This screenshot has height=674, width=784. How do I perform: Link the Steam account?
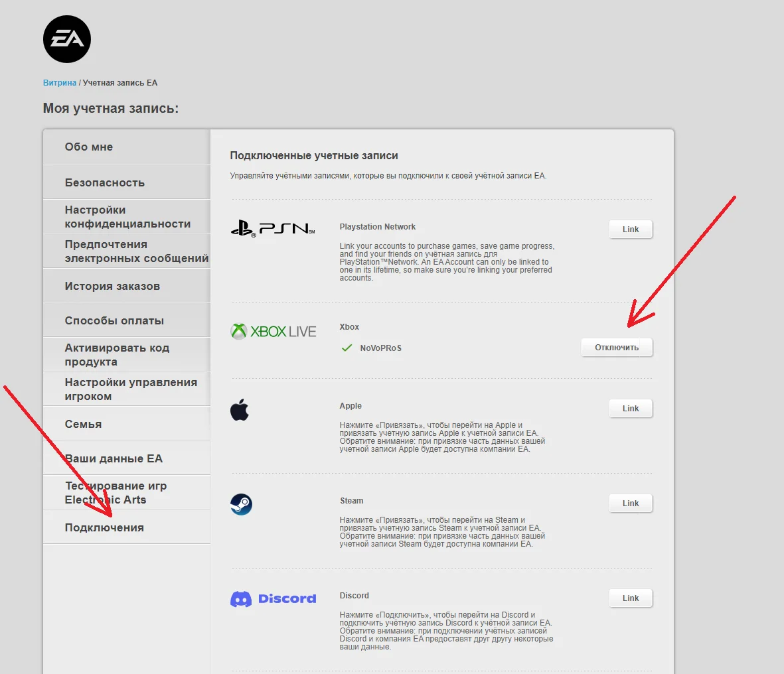point(631,503)
